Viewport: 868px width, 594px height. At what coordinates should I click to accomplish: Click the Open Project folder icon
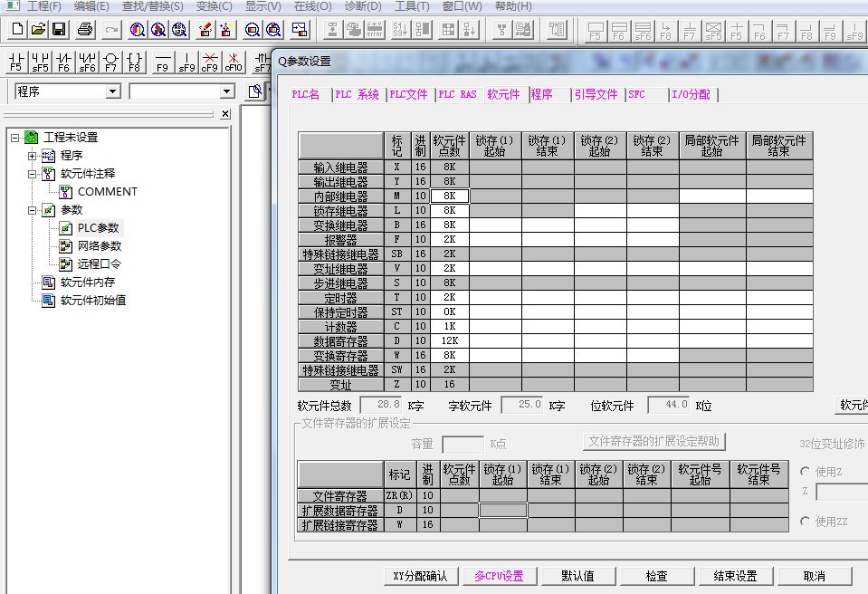[x=38, y=30]
